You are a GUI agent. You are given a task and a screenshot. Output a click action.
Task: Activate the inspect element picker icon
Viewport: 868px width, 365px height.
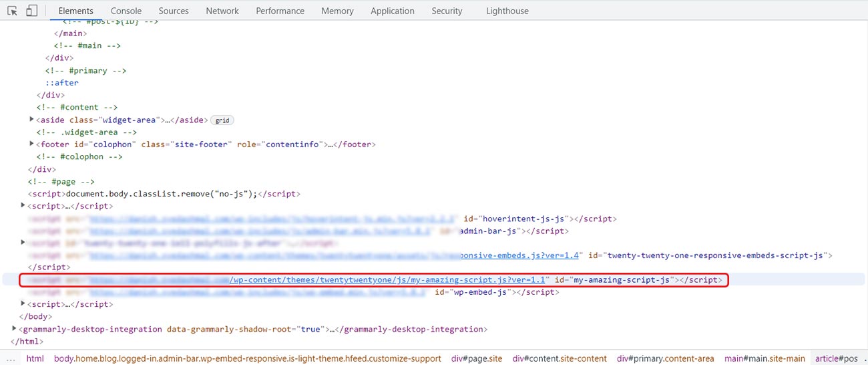(12, 11)
